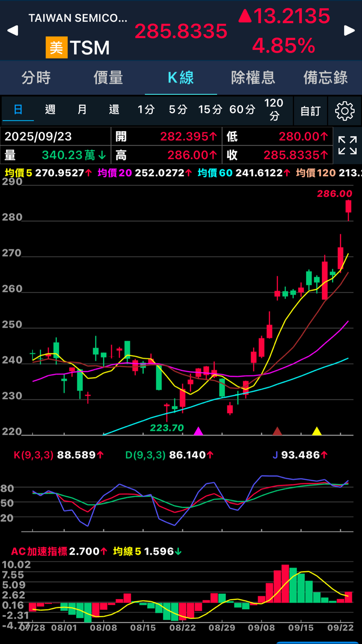Viewport: 362px width, 644px height.
Task: Tap the yellow triangle chart marker
Action: [x=317, y=431]
